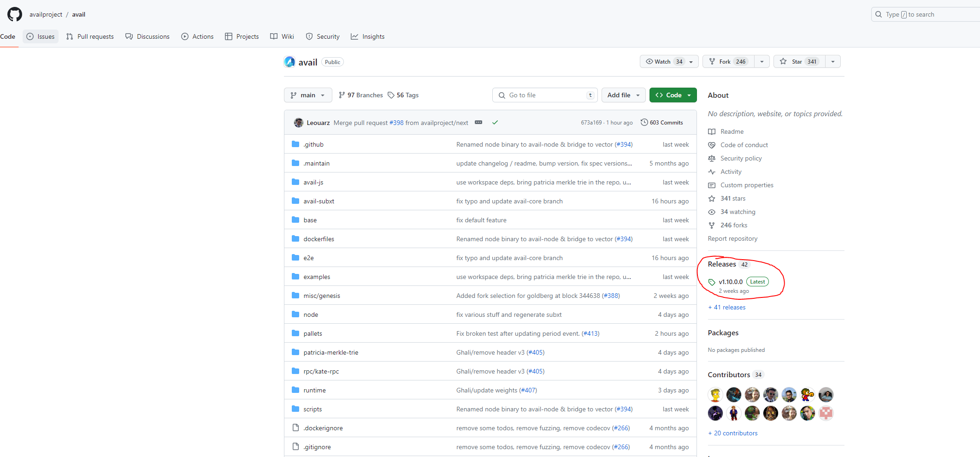Viewport: 980px width, 457px height.
Task: Open the Releases heading link
Action: (x=722, y=264)
